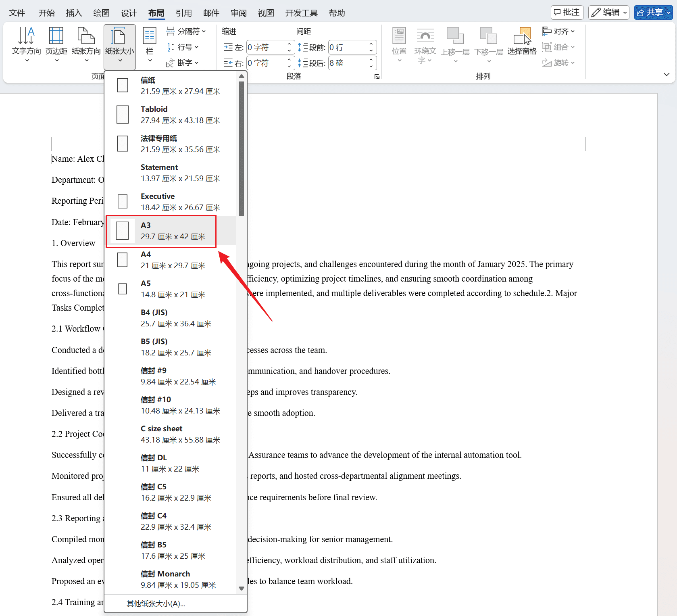Insert a break using 分隔符 icon
This screenshot has height=616, width=677.
point(171,31)
